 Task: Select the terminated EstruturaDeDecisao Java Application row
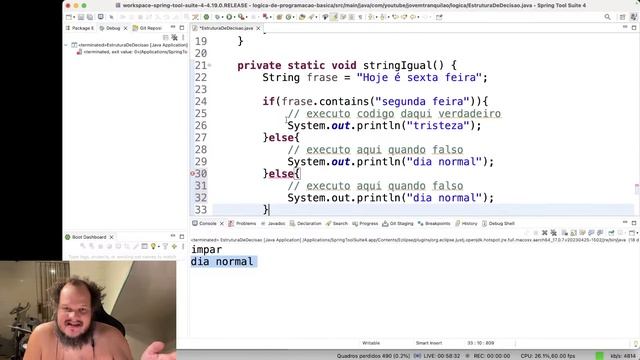129,45
